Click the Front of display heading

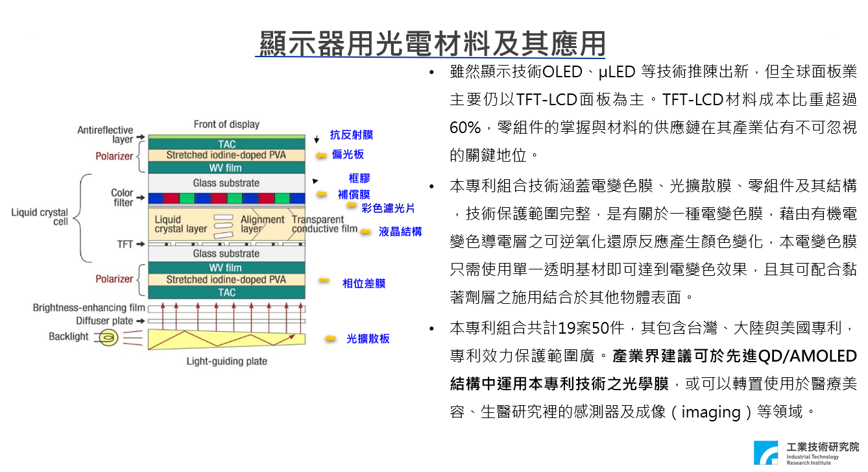point(225,124)
